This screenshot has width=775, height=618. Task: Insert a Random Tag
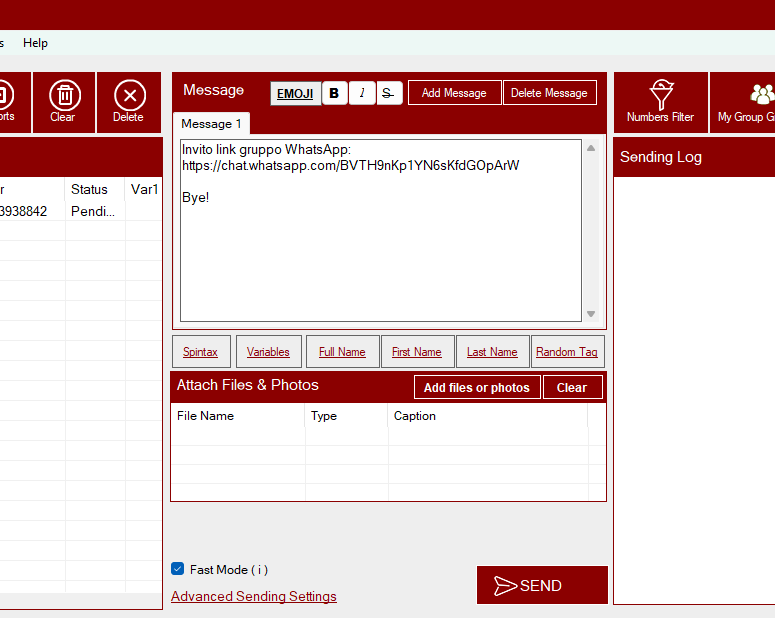(x=567, y=352)
